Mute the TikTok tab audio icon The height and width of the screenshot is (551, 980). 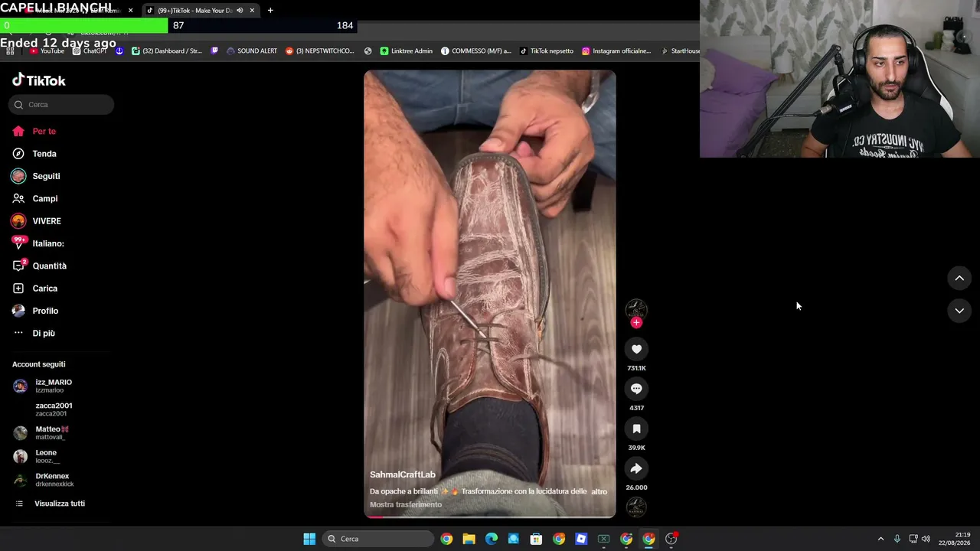[240, 11]
